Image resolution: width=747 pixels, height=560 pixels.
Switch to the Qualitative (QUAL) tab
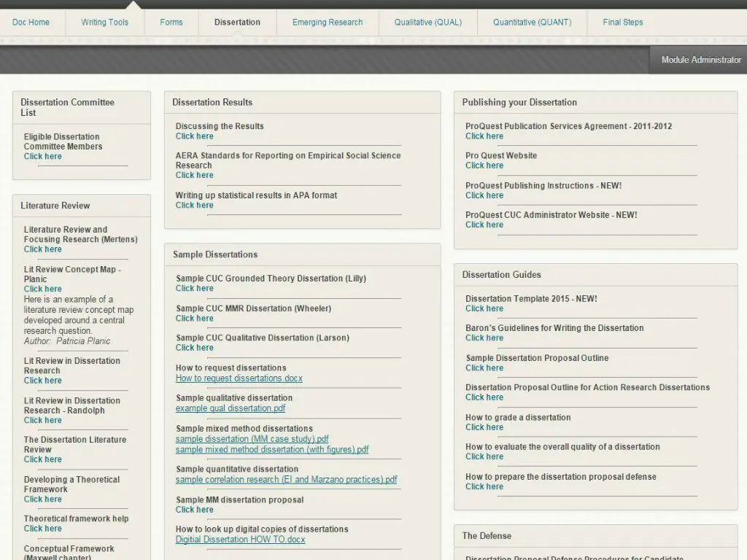428,23
